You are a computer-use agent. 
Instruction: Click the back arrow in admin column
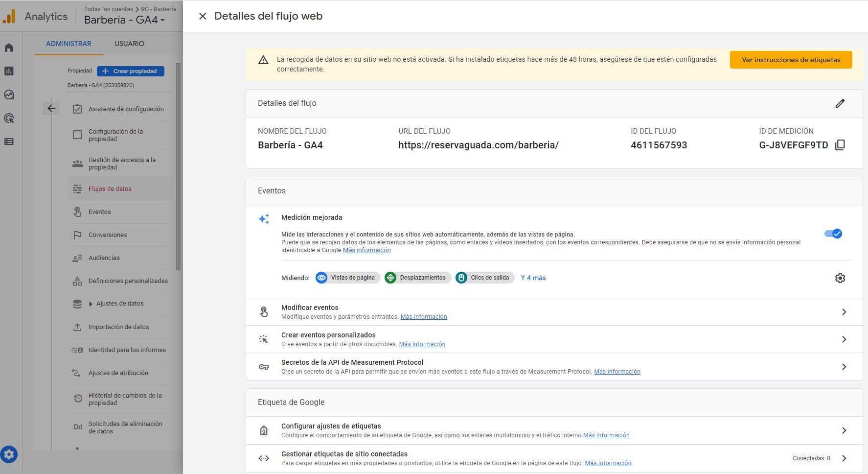pyautogui.click(x=51, y=108)
